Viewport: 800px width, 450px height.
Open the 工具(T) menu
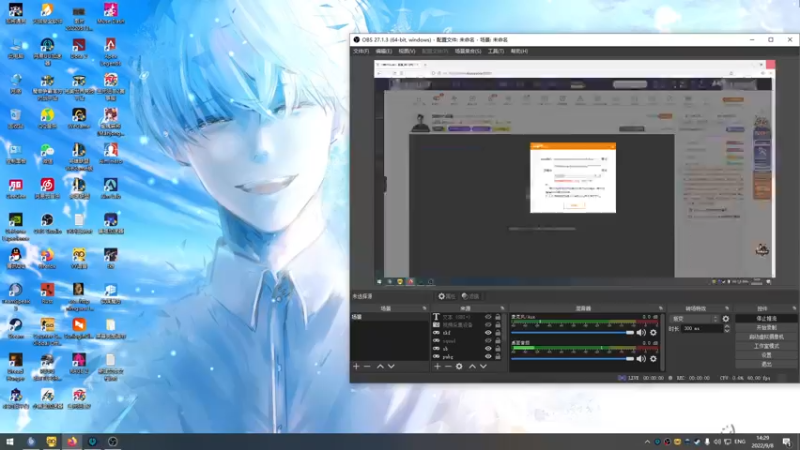(495, 51)
